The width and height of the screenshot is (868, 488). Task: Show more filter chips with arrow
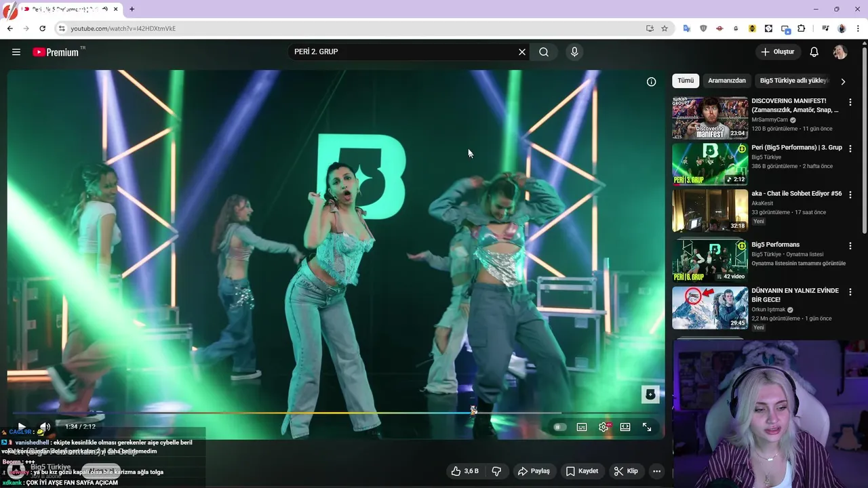click(x=843, y=81)
